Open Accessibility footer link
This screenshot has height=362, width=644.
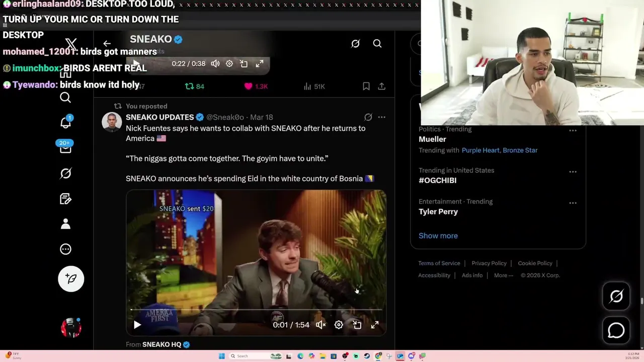(x=434, y=275)
